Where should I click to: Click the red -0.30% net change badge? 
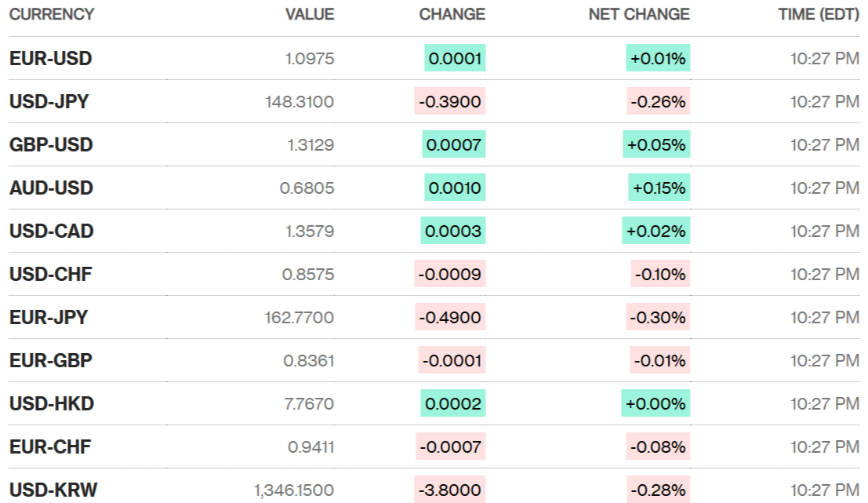click(659, 318)
